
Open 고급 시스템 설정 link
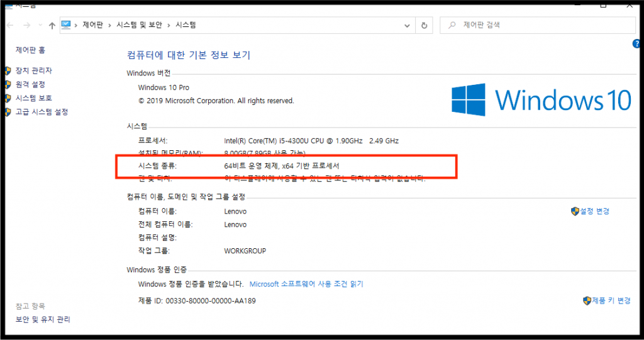pyautogui.click(x=42, y=112)
